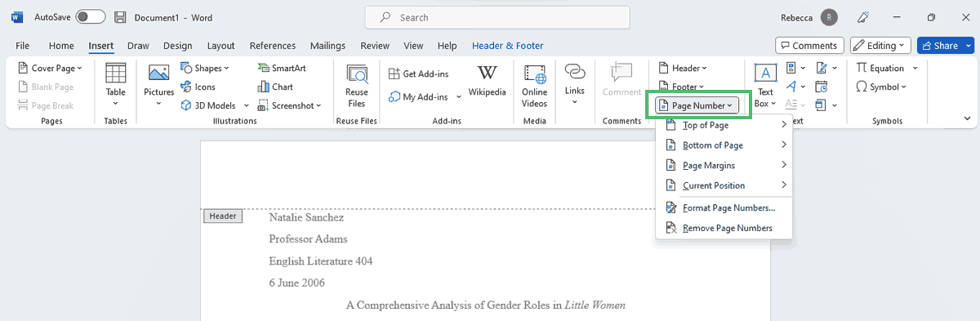980x321 pixels.
Task: Click the Save disk icon
Action: click(120, 17)
